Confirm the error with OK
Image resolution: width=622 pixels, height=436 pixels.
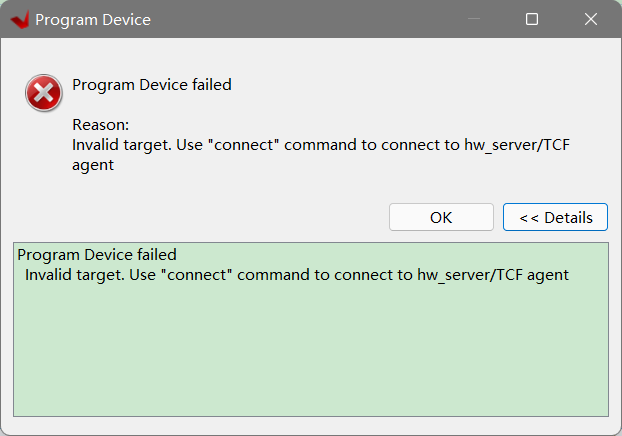(441, 217)
